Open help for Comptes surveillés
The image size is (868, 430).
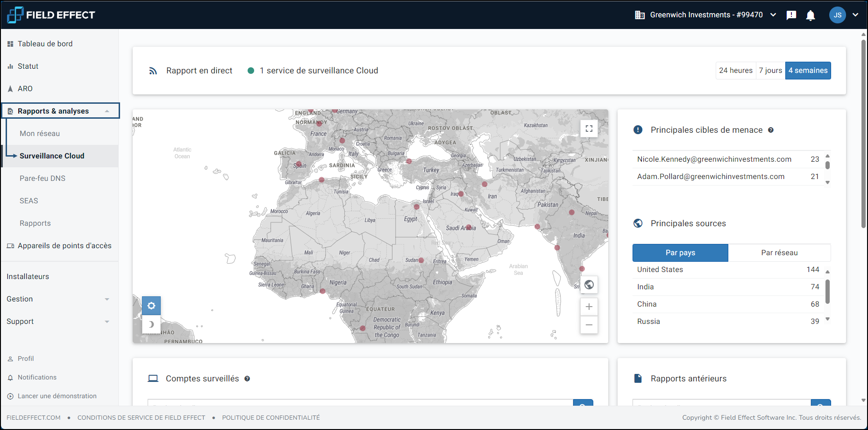247,379
